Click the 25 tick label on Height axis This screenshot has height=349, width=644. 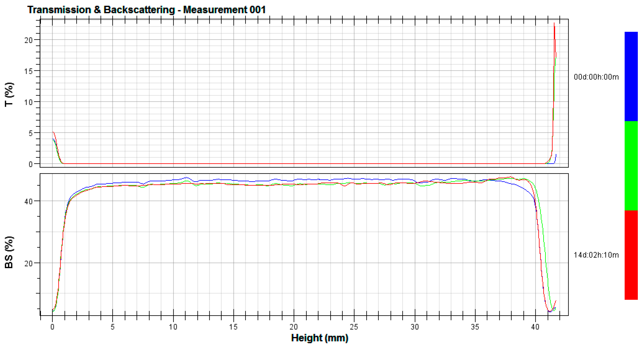pos(354,327)
